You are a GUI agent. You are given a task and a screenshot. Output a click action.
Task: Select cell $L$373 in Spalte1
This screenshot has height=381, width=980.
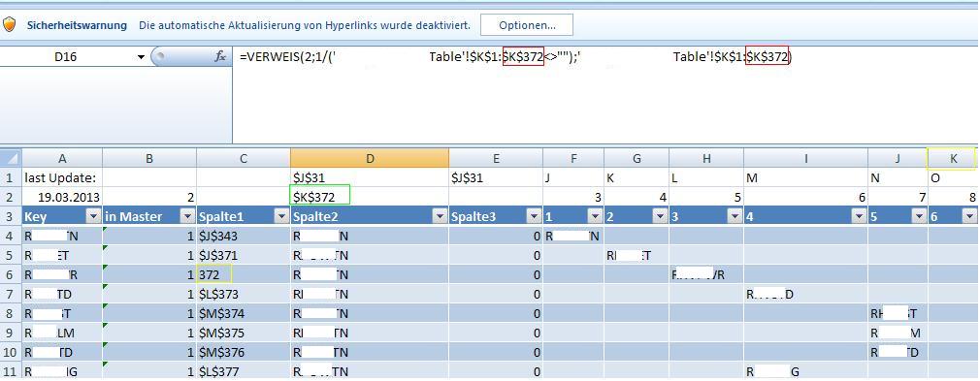pos(244,294)
